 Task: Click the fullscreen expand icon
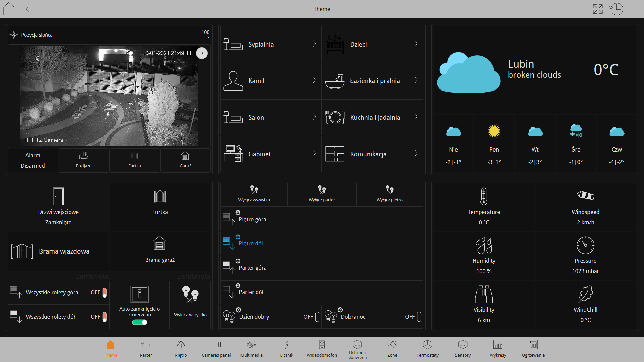[x=597, y=9]
